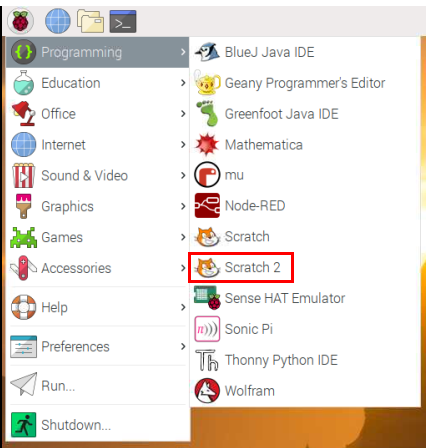Viewport: 426px width, 448px height.
Task: Open the Accessories menu label
Action: (76, 268)
